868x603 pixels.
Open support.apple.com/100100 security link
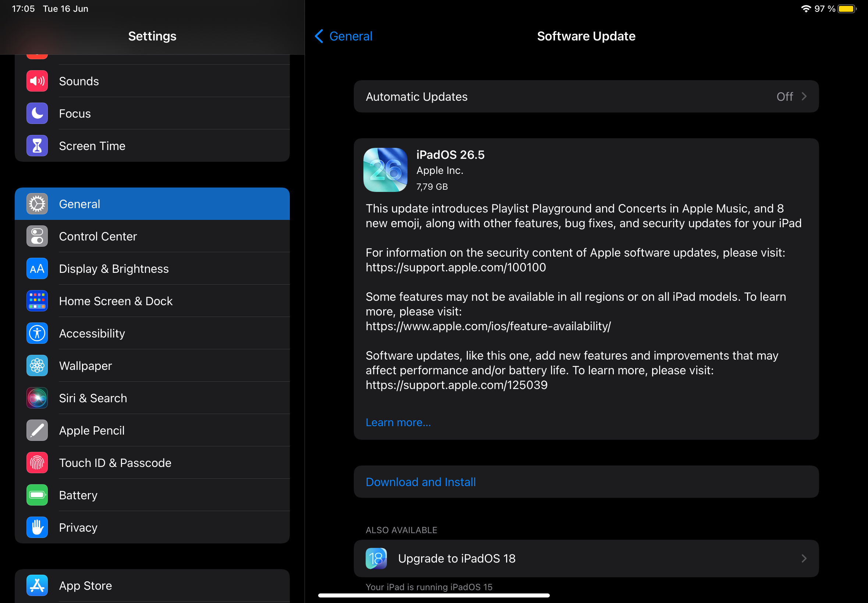pyautogui.click(x=456, y=268)
